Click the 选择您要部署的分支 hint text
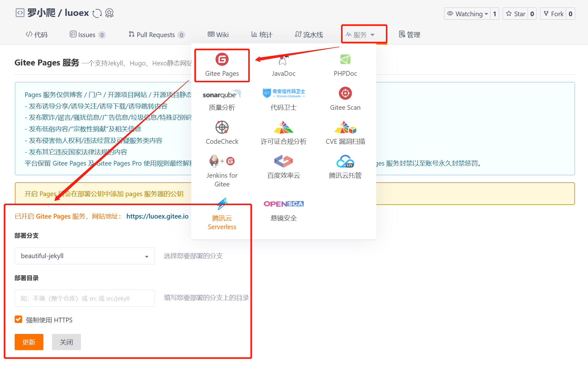Screen dimensions: 588x366 (x=193, y=256)
